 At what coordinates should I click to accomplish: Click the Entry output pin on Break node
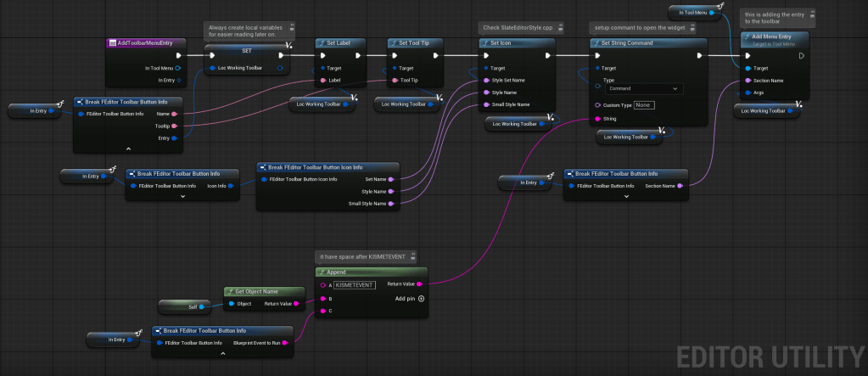[x=175, y=137]
